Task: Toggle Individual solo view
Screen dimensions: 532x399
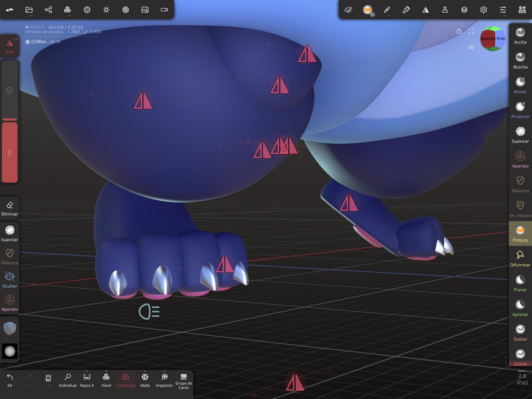Action: coord(68,380)
